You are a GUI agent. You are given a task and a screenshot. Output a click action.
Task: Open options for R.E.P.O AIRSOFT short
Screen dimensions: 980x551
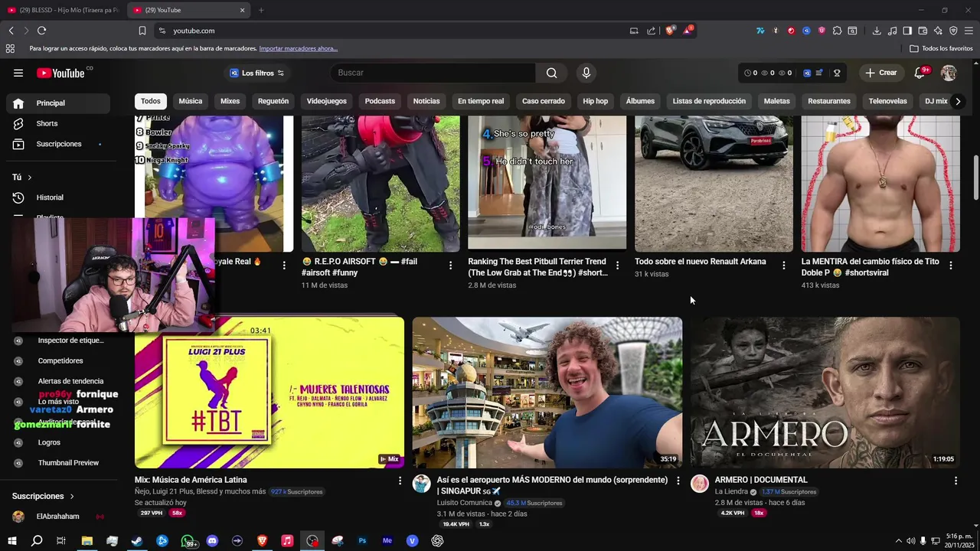click(450, 265)
